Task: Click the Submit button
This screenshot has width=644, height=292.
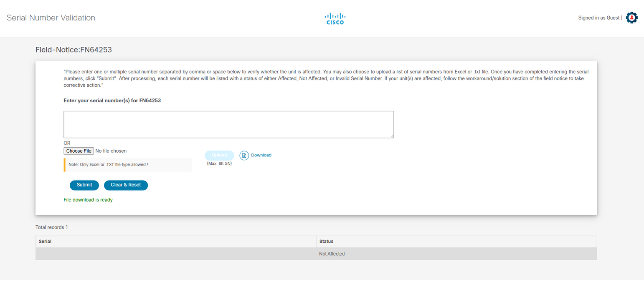Action: (x=84, y=185)
